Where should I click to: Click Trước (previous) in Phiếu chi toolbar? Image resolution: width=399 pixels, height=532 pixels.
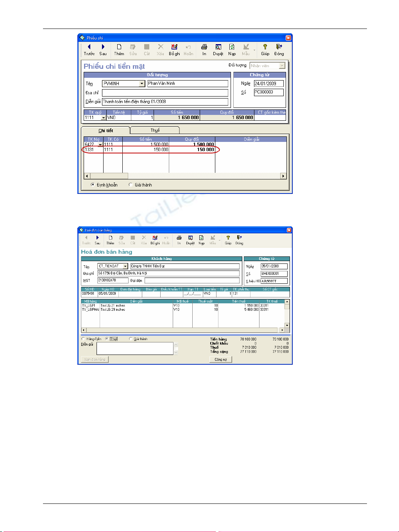(x=89, y=50)
